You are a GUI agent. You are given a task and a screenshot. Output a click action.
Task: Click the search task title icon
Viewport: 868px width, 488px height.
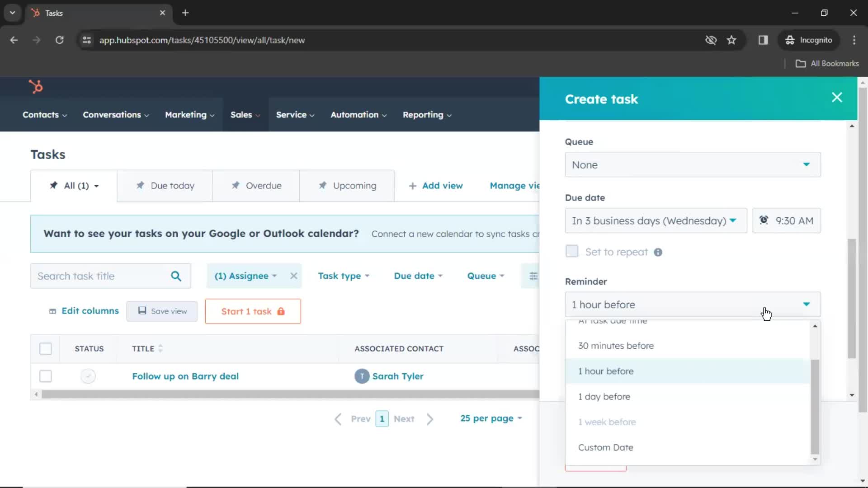(176, 275)
